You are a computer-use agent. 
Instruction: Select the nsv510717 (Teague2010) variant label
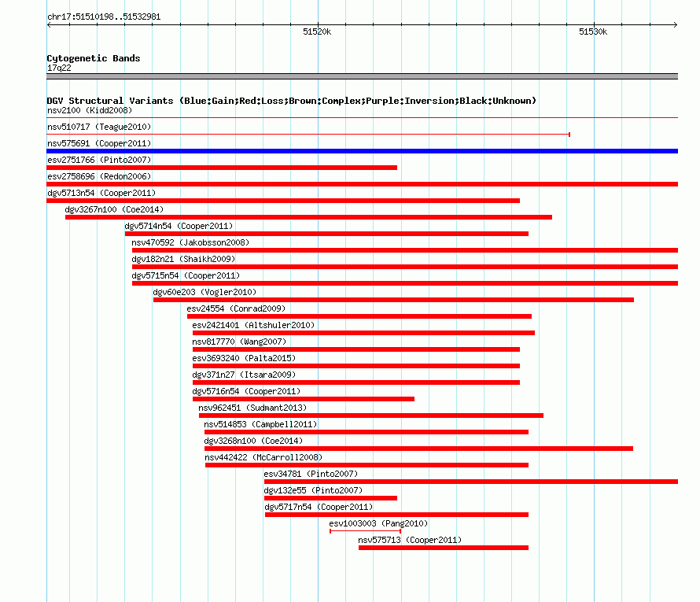[99, 127]
